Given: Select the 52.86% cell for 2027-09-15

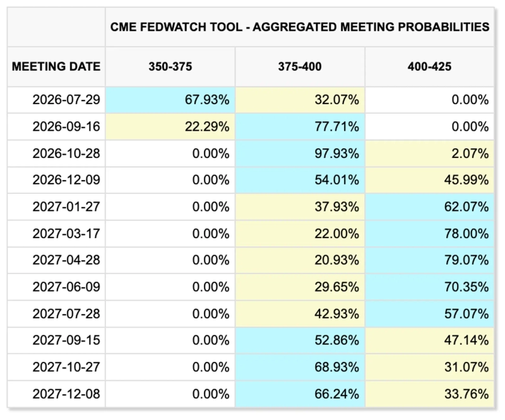Looking at the screenshot, I should coord(300,340).
